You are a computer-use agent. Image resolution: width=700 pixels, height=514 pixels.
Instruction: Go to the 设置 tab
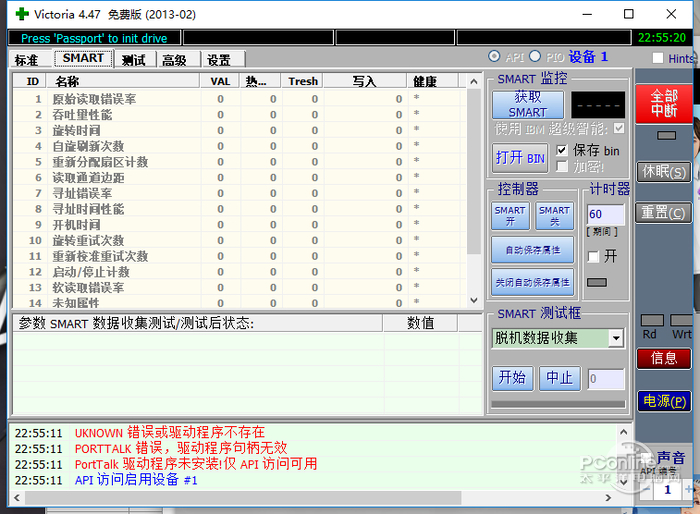coord(219,59)
